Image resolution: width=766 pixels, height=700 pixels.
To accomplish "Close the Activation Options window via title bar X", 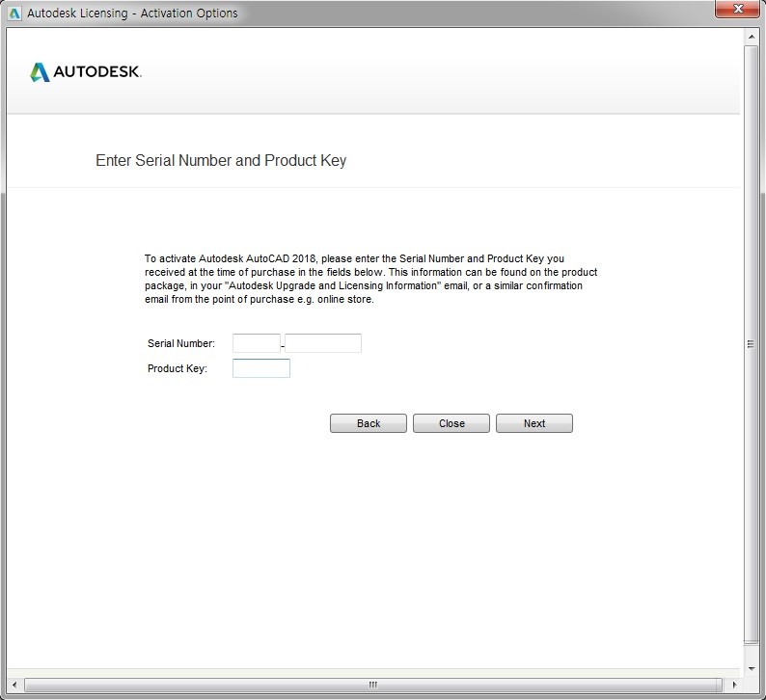I will (x=738, y=9).
